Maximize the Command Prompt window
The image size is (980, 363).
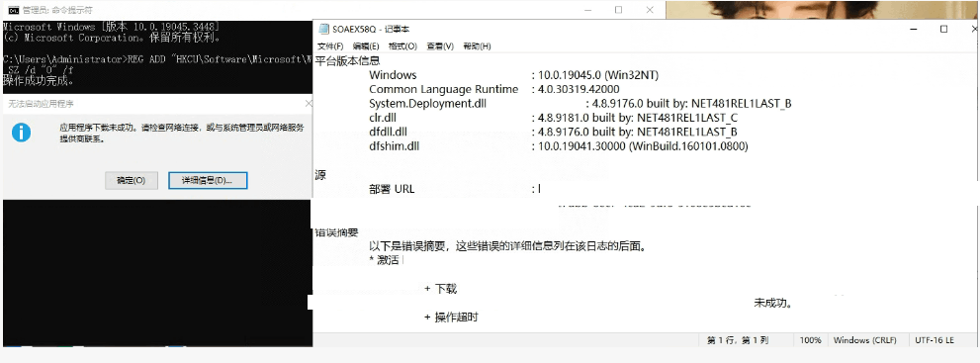618,10
